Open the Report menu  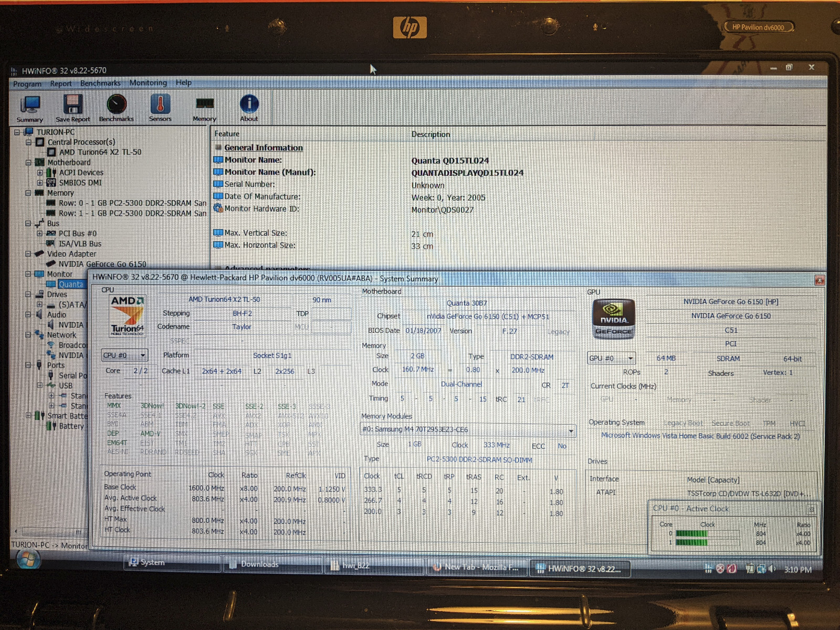61,83
